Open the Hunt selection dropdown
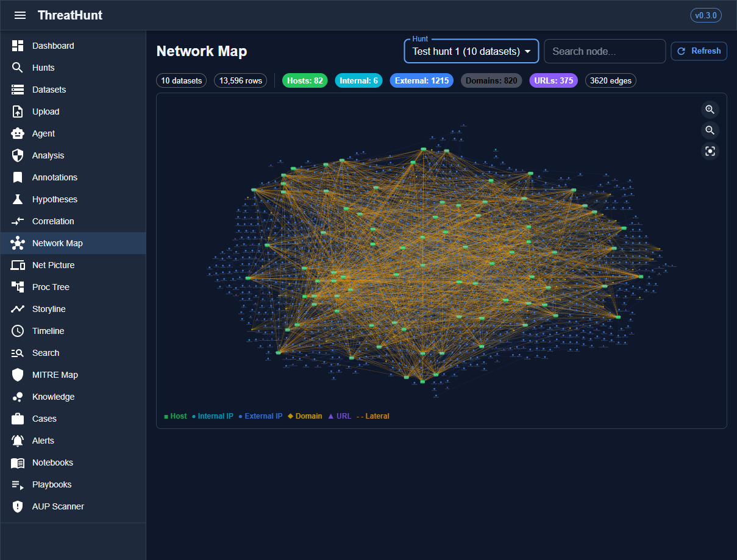 pos(471,51)
